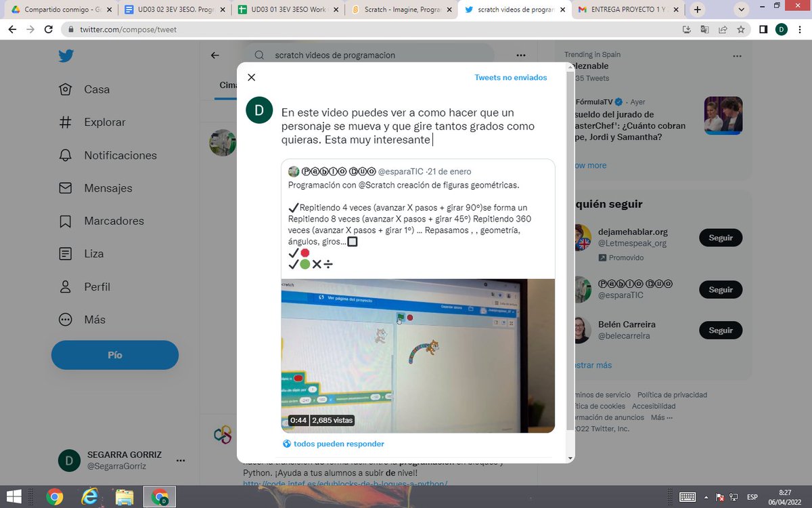Open the Windows Start menu

click(14, 497)
